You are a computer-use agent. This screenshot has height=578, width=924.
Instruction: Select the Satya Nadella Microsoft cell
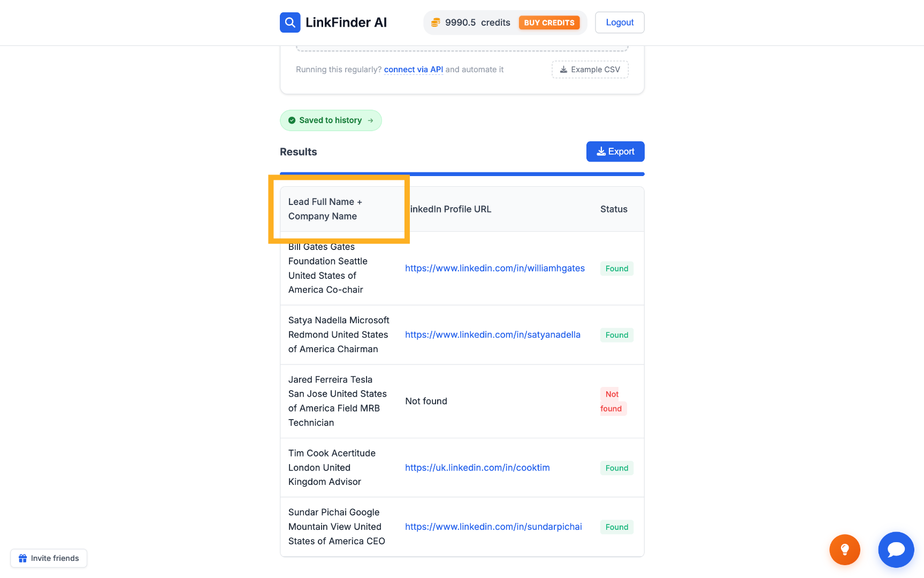(x=339, y=334)
